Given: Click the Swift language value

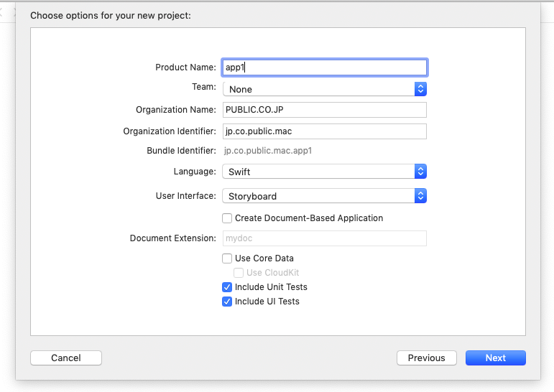Looking at the screenshot, I should [x=239, y=172].
